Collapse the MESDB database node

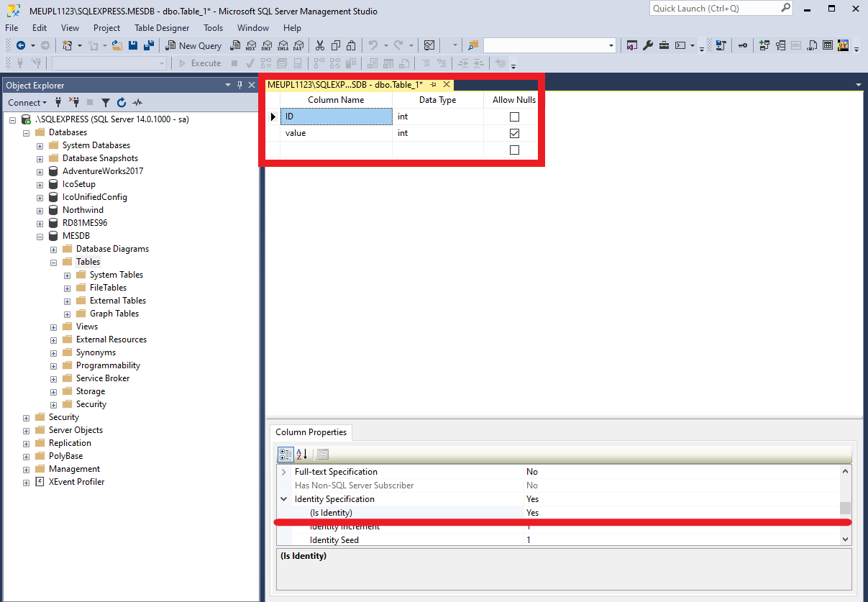click(x=40, y=236)
